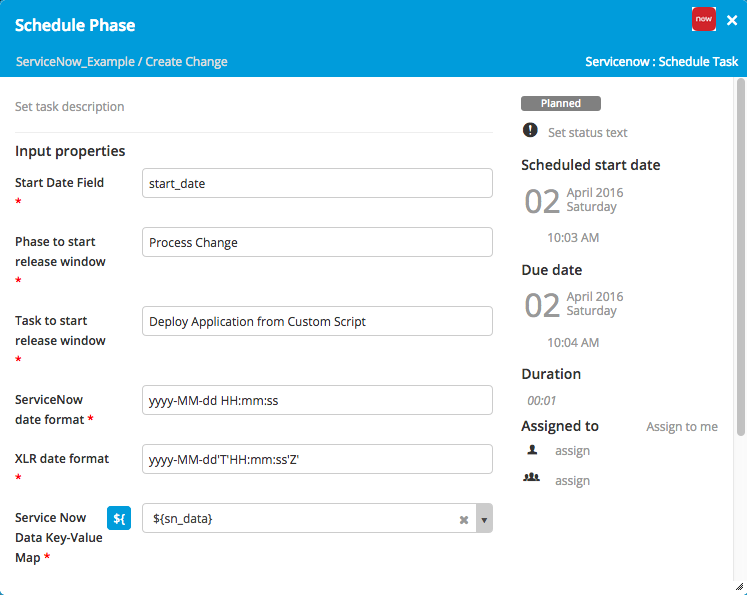Change the 10:03 AM start time
The height and width of the screenshot is (595, 747).
click(573, 237)
